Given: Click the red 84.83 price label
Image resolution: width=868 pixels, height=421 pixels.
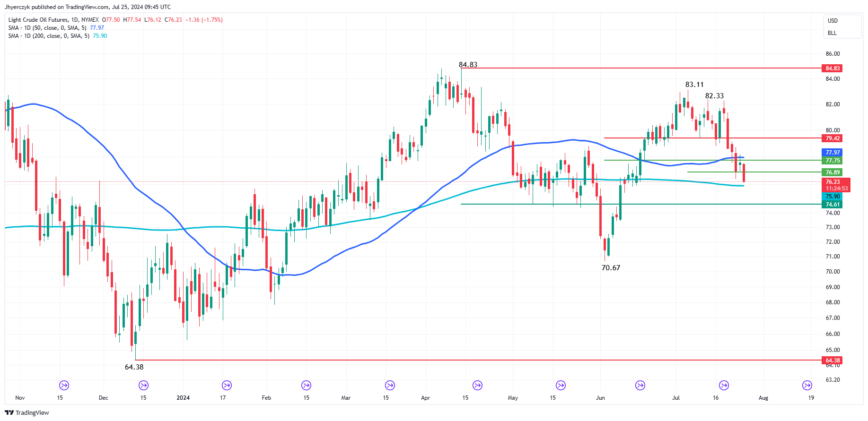Looking at the screenshot, I should pyautogui.click(x=833, y=69).
